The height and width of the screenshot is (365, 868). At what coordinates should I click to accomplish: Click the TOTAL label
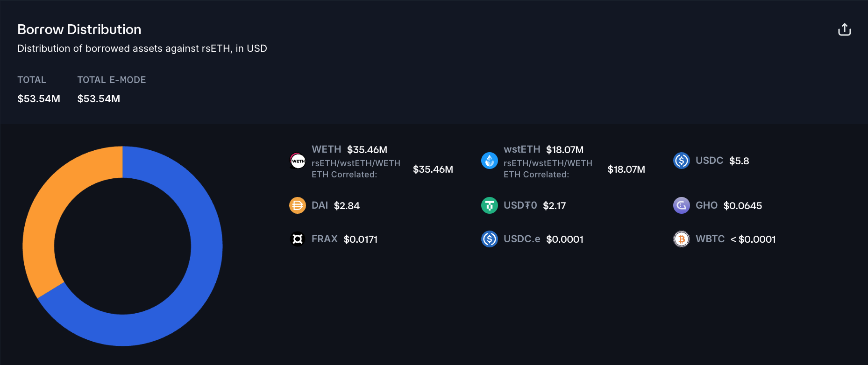tap(32, 80)
